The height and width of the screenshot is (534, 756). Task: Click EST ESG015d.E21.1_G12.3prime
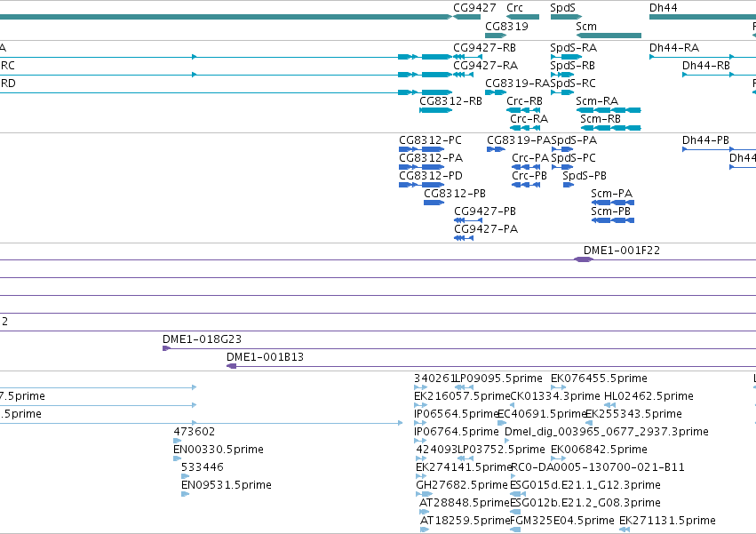click(x=585, y=485)
